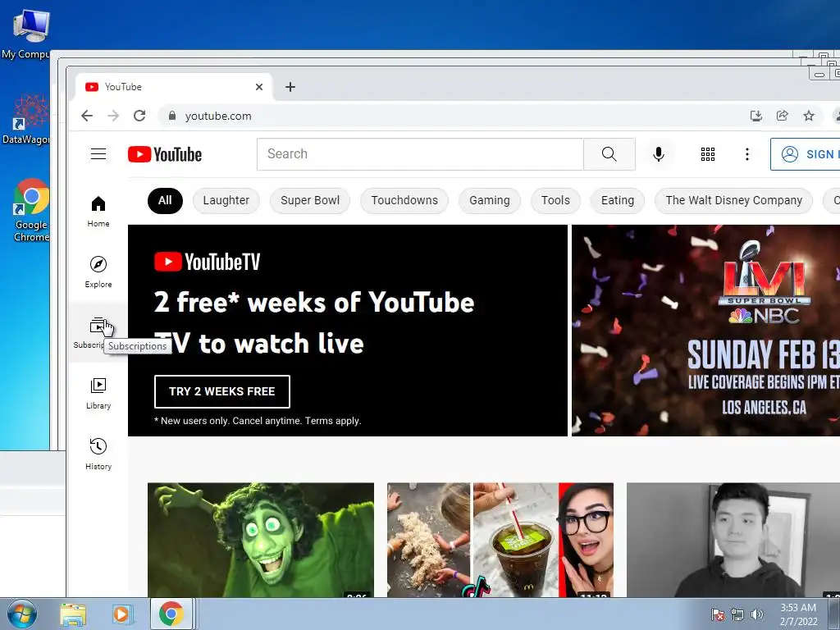The width and height of the screenshot is (840, 630).
Task: Go forward in Chrome
Action: coord(113,116)
